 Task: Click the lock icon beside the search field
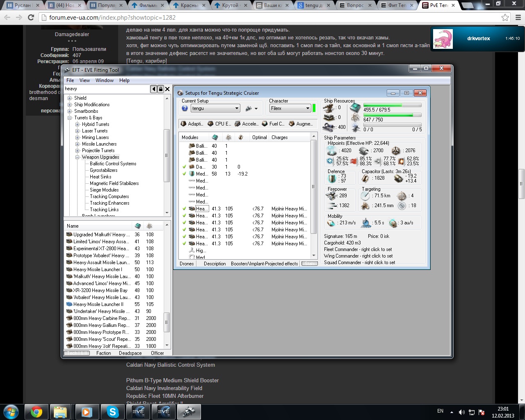pos(161,89)
